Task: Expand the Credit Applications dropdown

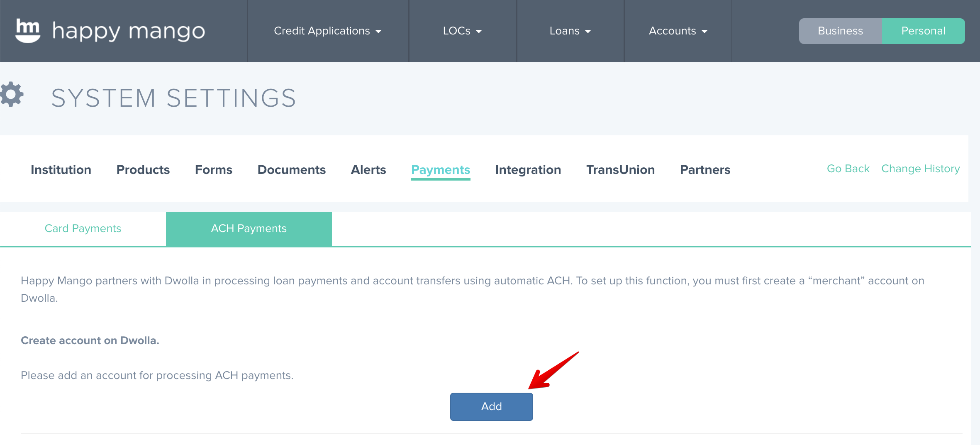Action: click(328, 31)
